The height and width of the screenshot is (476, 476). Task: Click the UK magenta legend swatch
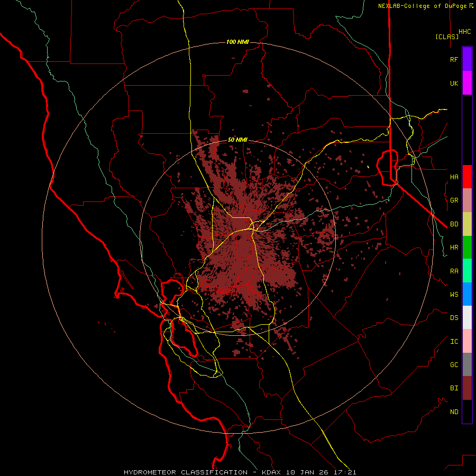(x=467, y=83)
